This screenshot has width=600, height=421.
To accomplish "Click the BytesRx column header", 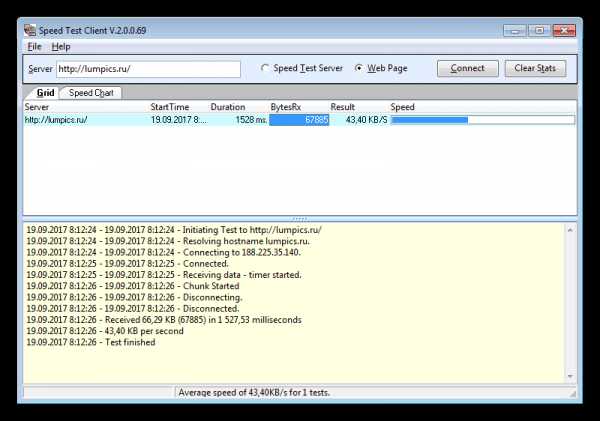I will click(x=285, y=107).
